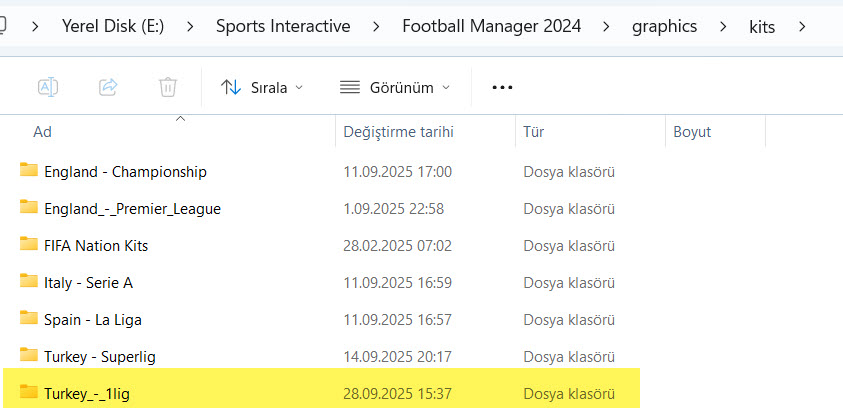843x408 pixels.
Task: Select the England_-_Premier_League folder
Action: click(x=132, y=208)
